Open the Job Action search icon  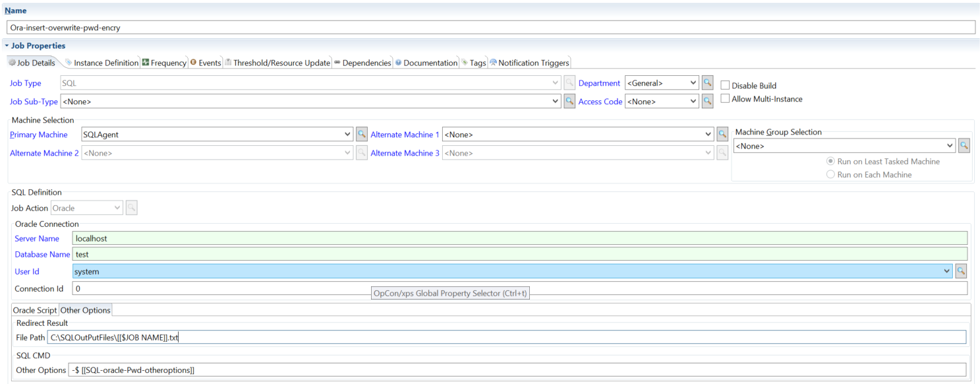tap(131, 208)
